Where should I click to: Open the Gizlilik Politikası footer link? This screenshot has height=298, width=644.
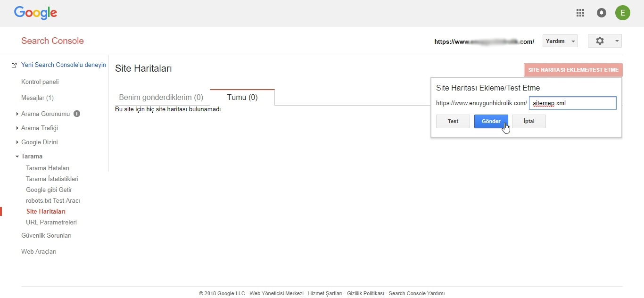tap(365, 293)
